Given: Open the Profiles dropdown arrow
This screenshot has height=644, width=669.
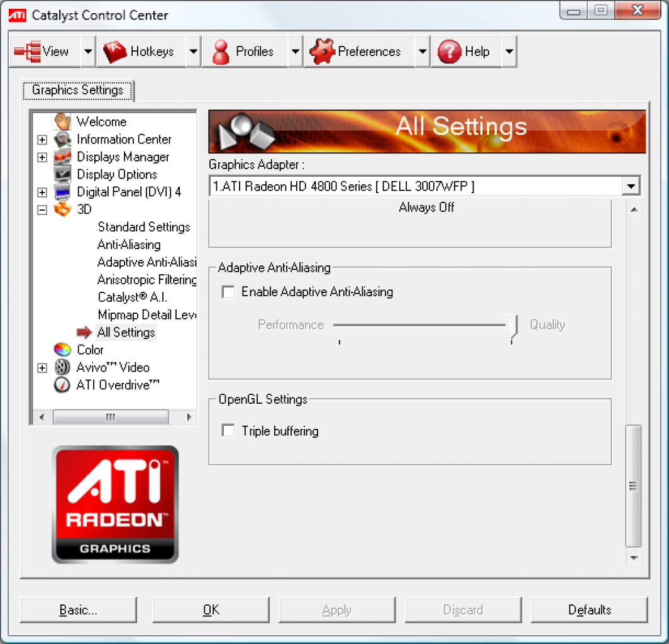Looking at the screenshot, I should (296, 52).
